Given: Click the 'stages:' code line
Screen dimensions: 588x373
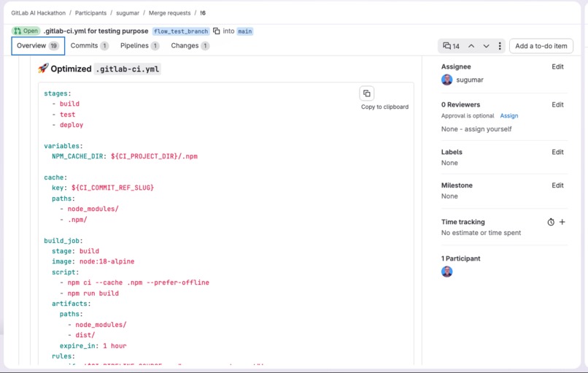Looking at the screenshot, I should point(58,93).
